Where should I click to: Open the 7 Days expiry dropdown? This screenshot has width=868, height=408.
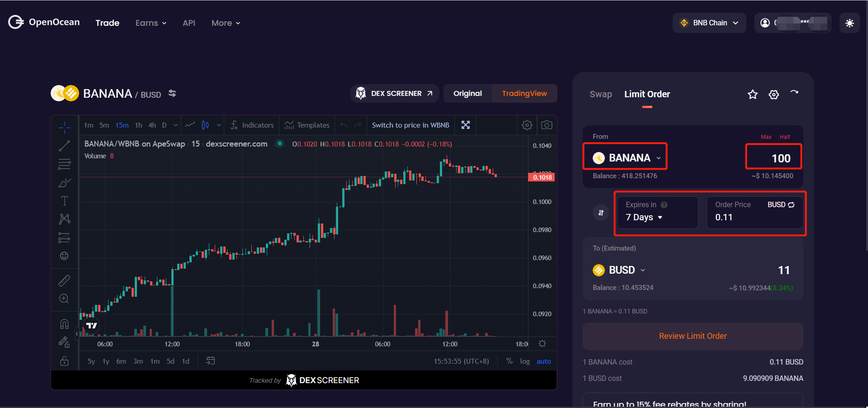coord(644,218)
